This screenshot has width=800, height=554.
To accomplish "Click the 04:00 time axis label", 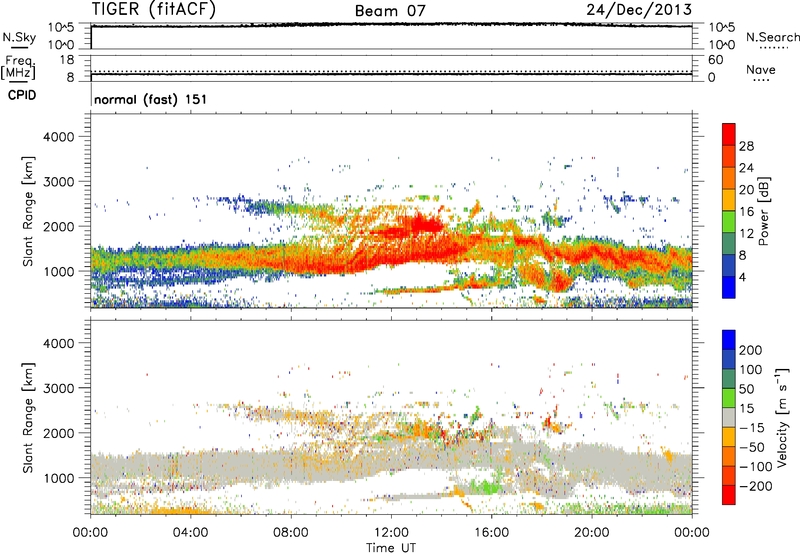I will (190, 533).
